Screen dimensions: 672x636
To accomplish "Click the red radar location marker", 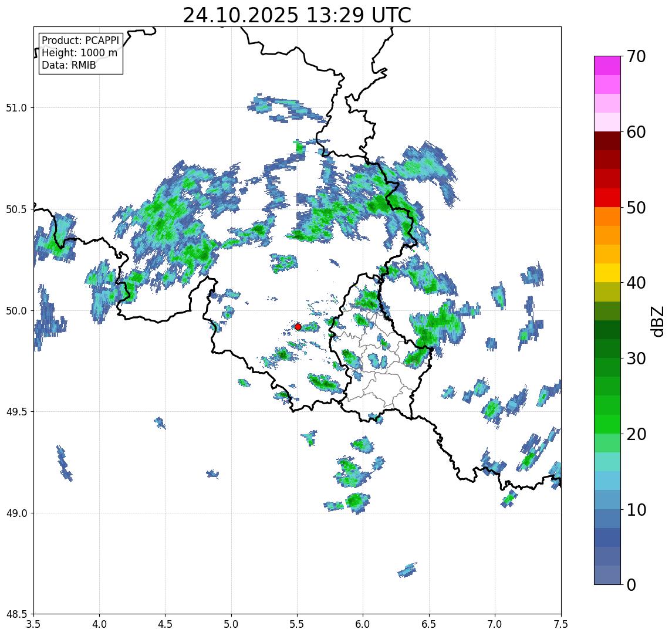I will tap(298, 327).
